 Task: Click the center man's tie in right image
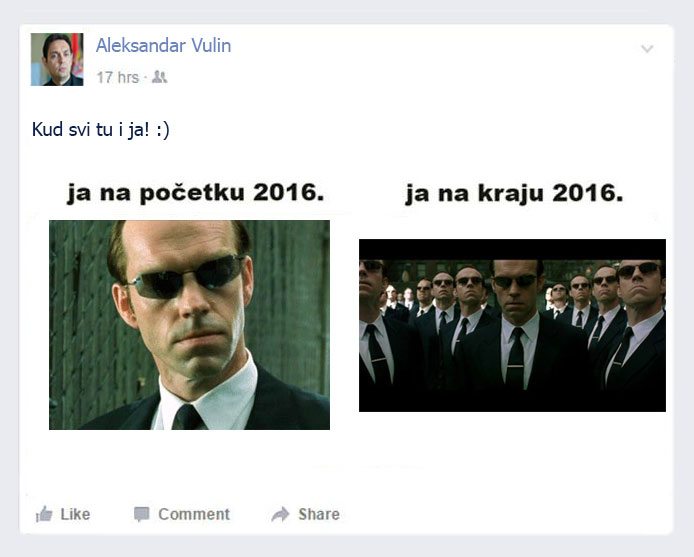pos(516,359)
